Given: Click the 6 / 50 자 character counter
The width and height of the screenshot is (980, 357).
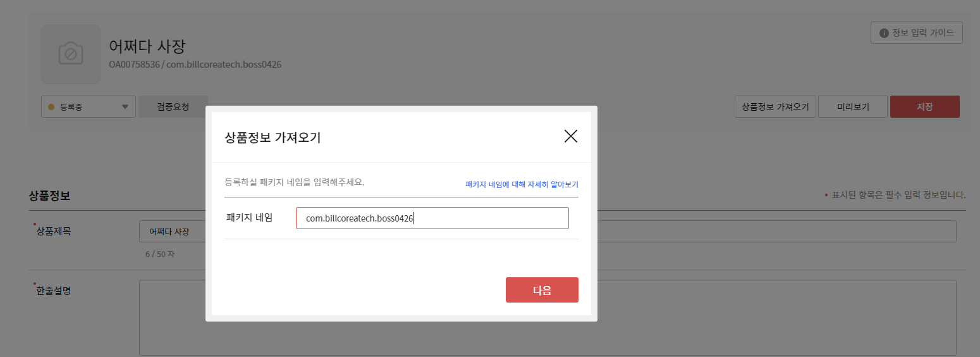Looking at the screenshot, I should tap(160, 254).
